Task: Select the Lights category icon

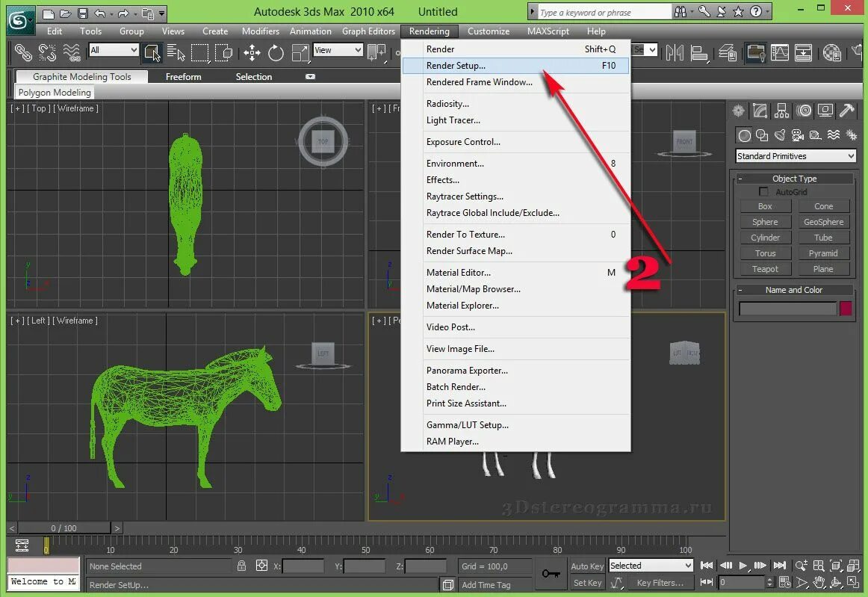Action: 780,135
